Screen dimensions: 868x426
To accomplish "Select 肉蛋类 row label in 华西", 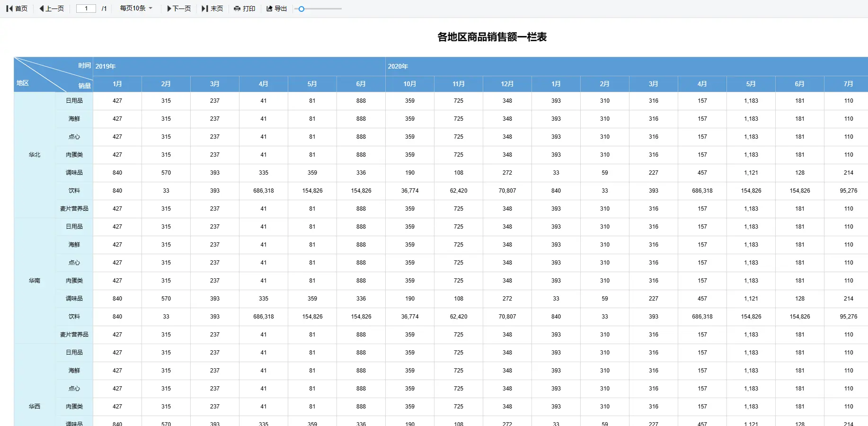I will (74, 407).
